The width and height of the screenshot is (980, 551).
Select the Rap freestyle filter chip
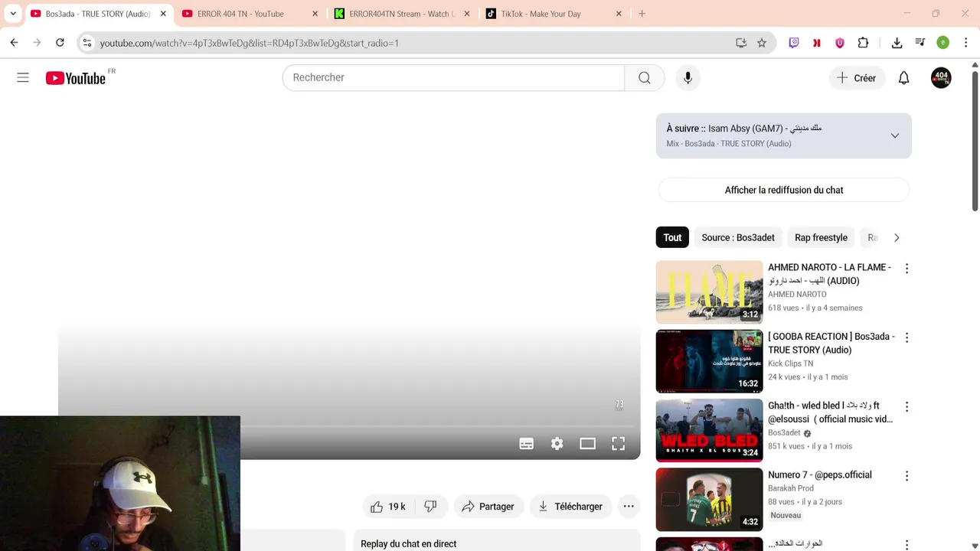pyautogui.click(x=821, y=238)
